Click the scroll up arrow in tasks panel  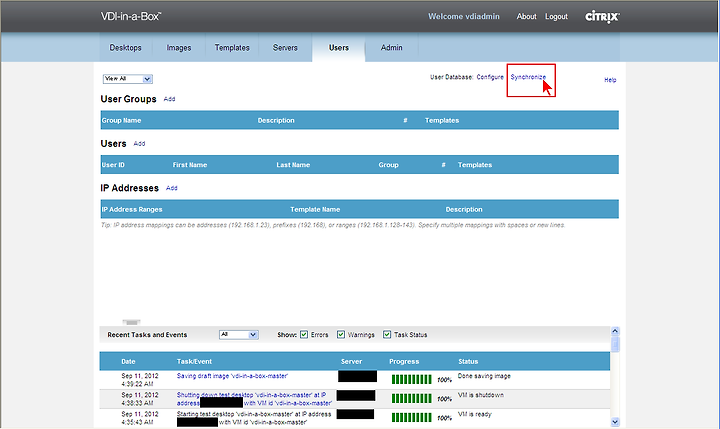615,331
